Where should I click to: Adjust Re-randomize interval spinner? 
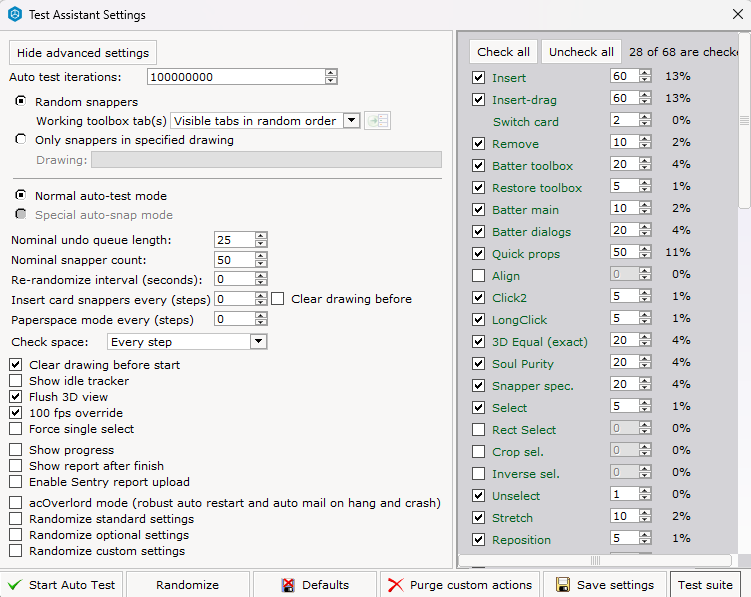[261, 279]
